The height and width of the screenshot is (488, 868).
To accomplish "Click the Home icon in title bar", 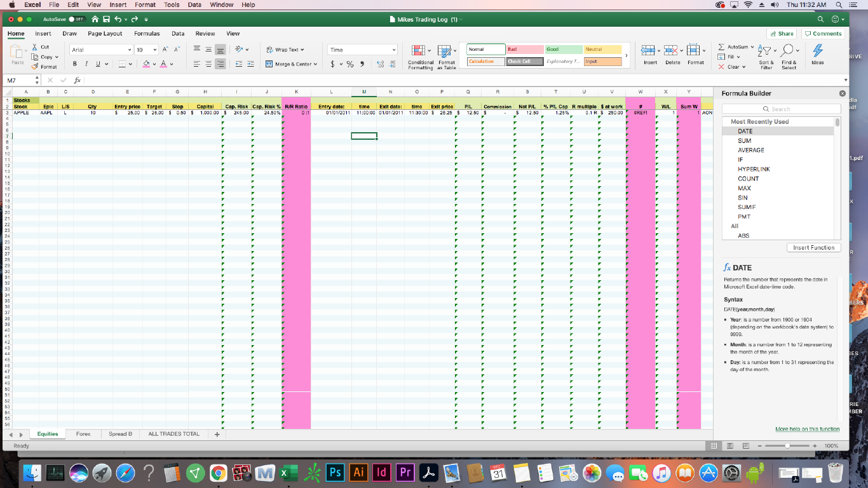I will tap(97, 19).
